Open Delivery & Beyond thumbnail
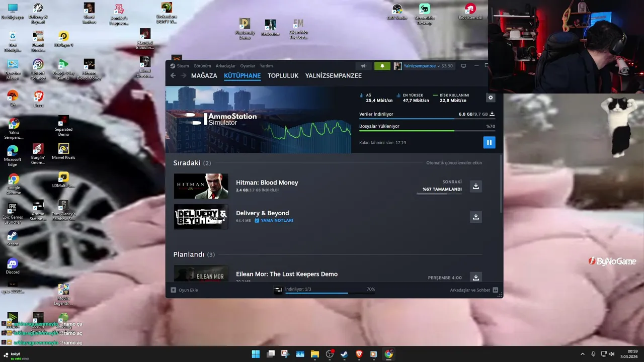 [201, 217]
